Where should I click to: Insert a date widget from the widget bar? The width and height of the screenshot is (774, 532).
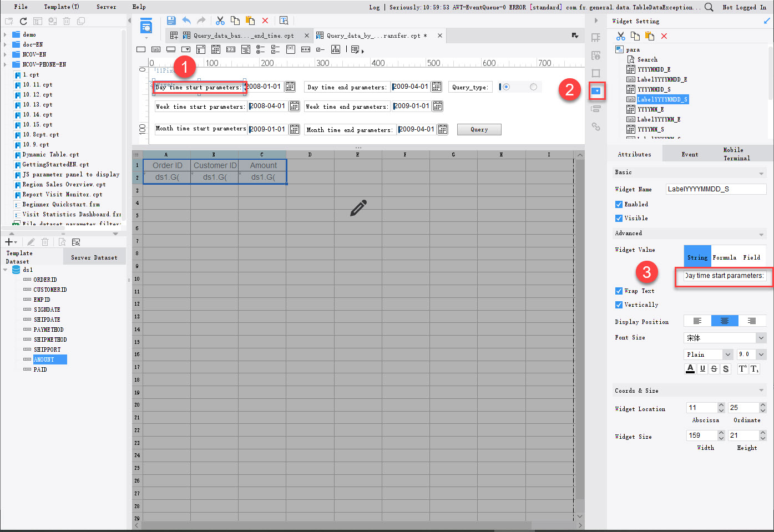(216, 49)
